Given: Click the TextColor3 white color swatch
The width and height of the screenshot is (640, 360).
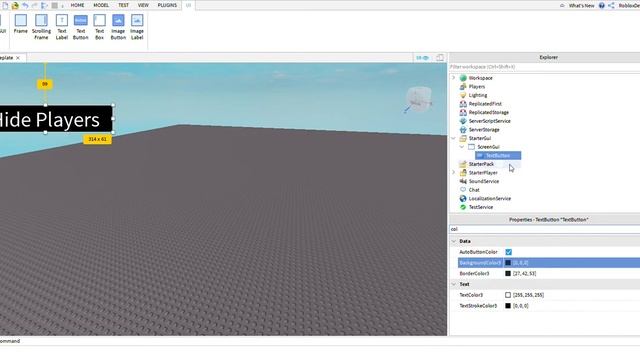Looking at the screenshot, I should (508, 295).
